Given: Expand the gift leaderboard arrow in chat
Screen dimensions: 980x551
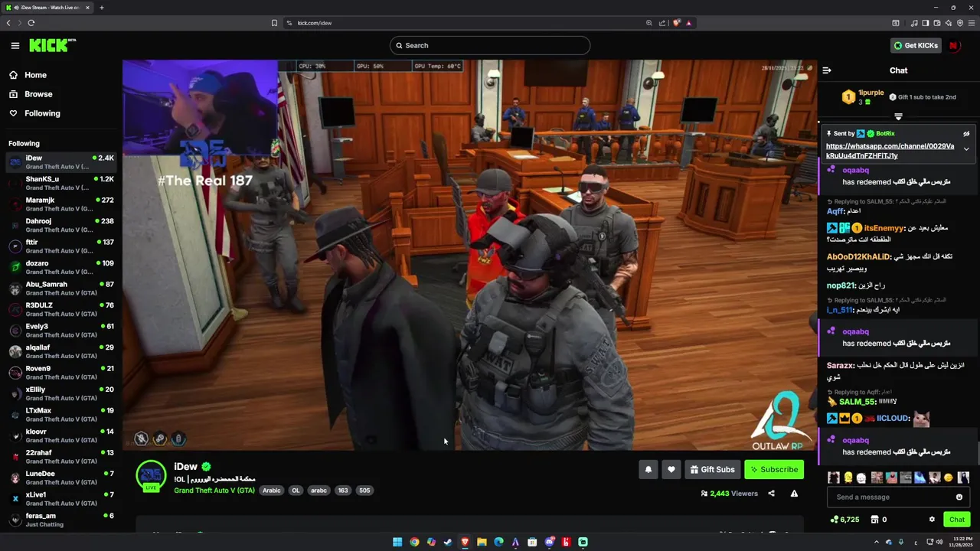Looking at the screenshot, I should pos(898,117).
